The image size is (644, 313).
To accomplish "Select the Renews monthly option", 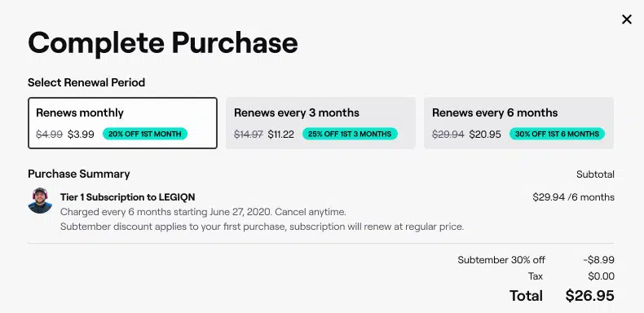I will pos(122,123).
